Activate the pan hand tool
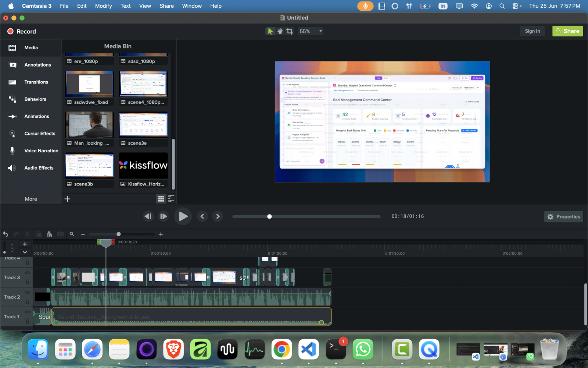Screen dimensions: 588x368 [x=280, y=31]
